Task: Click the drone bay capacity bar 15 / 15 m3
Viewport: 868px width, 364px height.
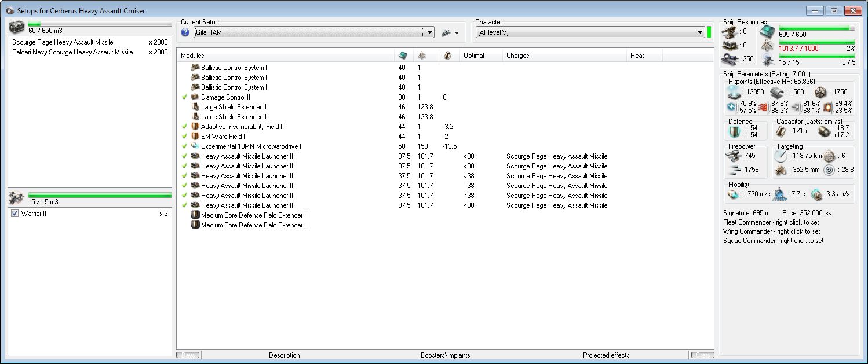Action: coord(100,196)
